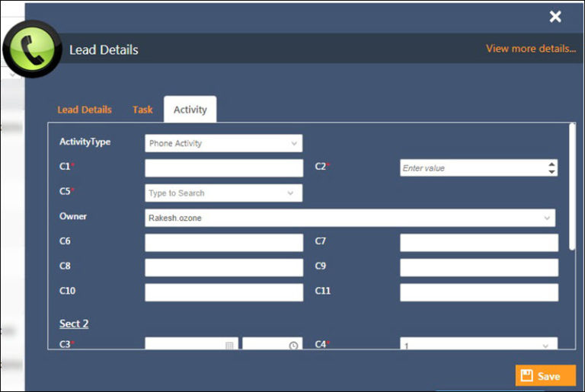Increase C2 value with up arrow
The height and width of the screenshot is (392, 585).
click(x=551, y=164)
